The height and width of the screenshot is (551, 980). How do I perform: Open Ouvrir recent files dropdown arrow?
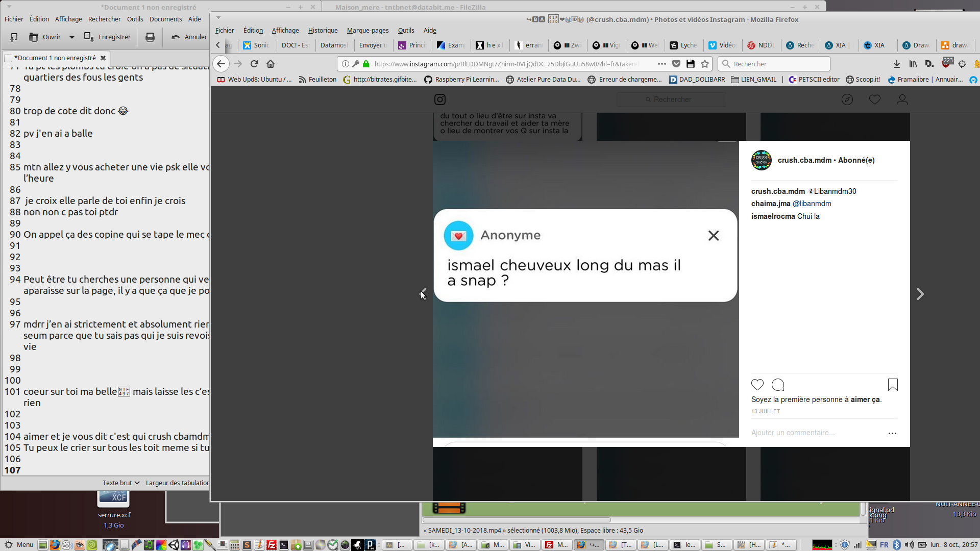pyautogui.click(x=71, y=37)
